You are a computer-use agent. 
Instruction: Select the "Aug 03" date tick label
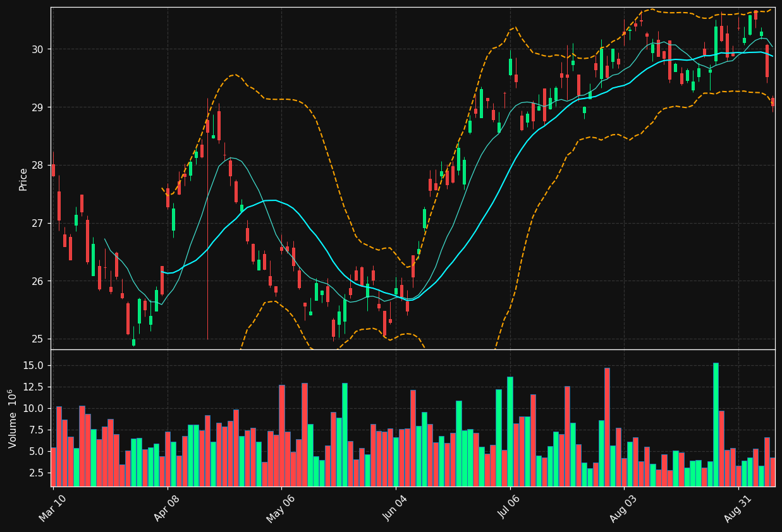click(x=624, y=509)
